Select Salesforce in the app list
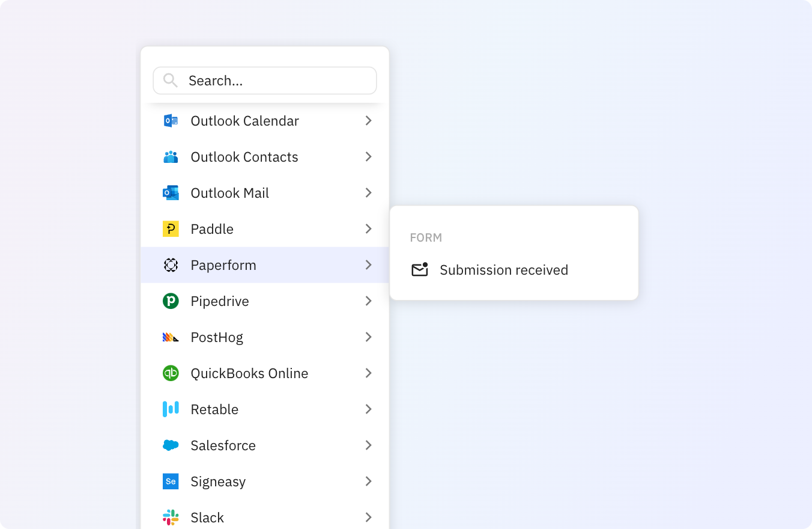Image resolution: width=812 pixels, height=529 pixels. 265,445
